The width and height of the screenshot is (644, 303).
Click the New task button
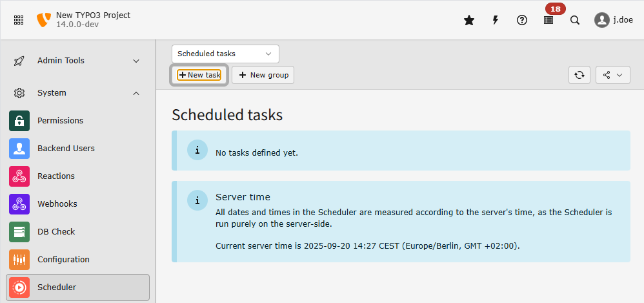[199, 75]
